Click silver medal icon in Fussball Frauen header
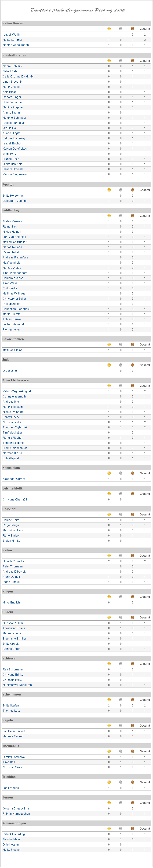The height and width of the screenshot is (868, 153). tap(121, 61)
